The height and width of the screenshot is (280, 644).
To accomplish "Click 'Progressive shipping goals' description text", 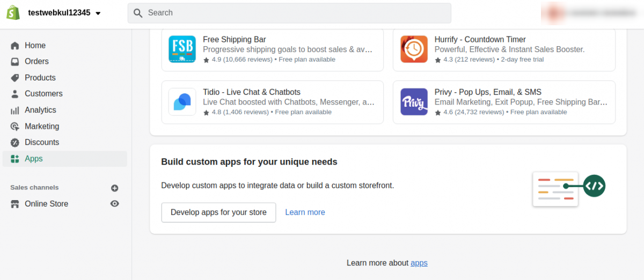I will pos(288,49).
